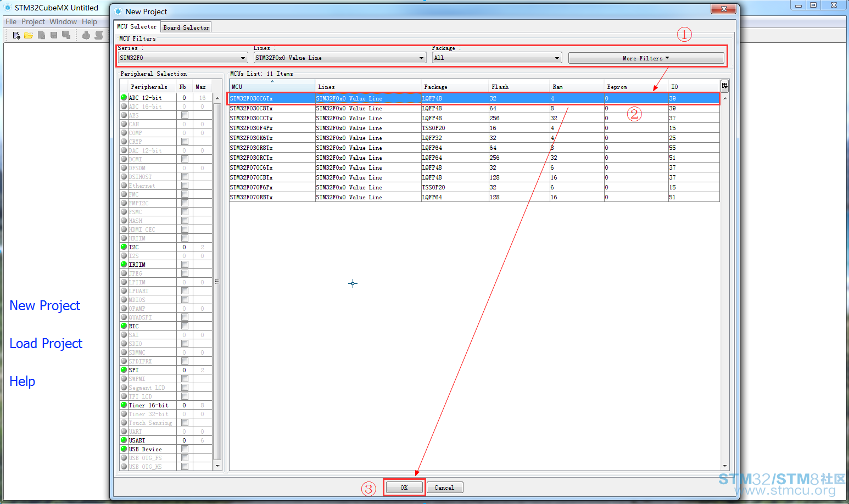Select the STM32F030C8Tx row
This screenshot has height=504, width=849.
pyautogui.click(x=474, y=108)
